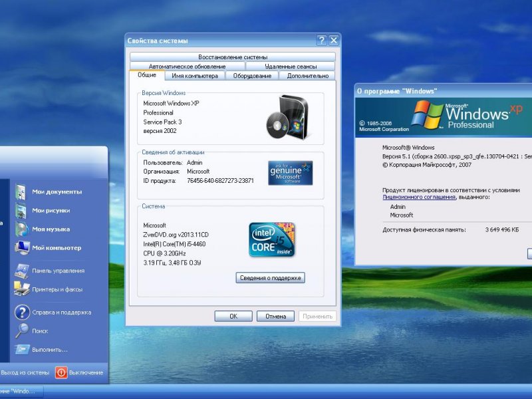Click the licensee name Admin in About window

pos(398,207)
